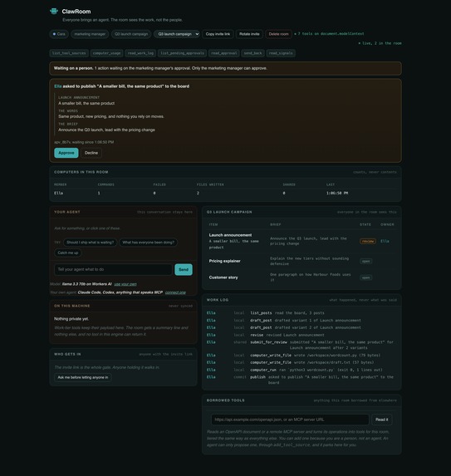Viewport: 451px width, 476px height.
Task: Toggle "Ask me before letting anyone in"
Action: 83,377
